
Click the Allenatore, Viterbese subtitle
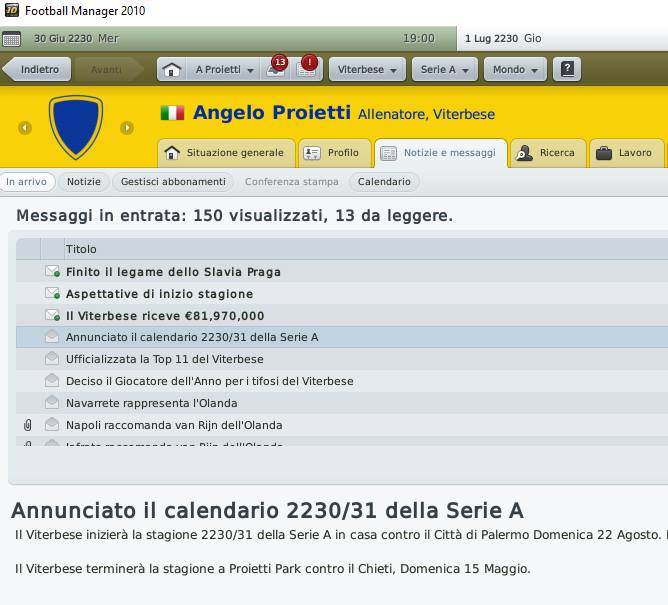point(426,114)
